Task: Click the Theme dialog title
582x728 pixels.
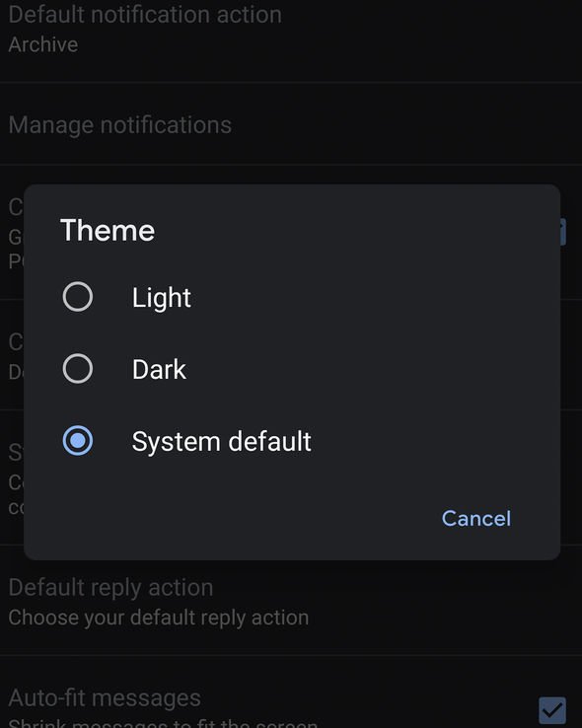Action: tap(108, 230)
